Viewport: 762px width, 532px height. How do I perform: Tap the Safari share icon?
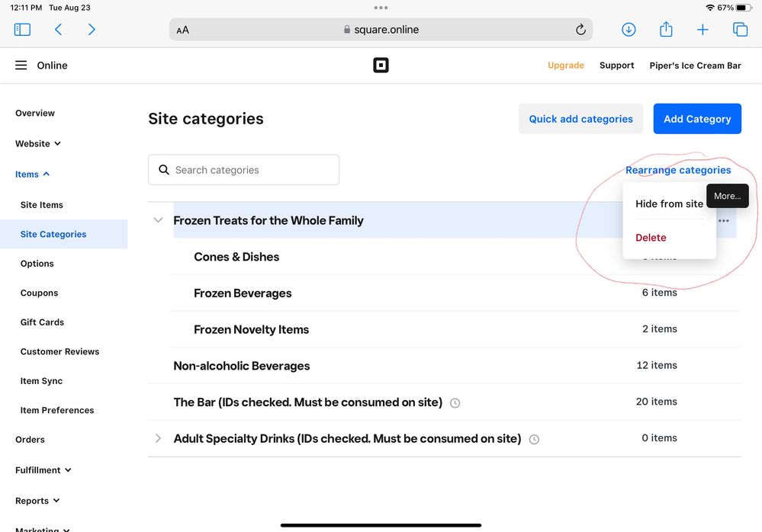pos(666,30)
